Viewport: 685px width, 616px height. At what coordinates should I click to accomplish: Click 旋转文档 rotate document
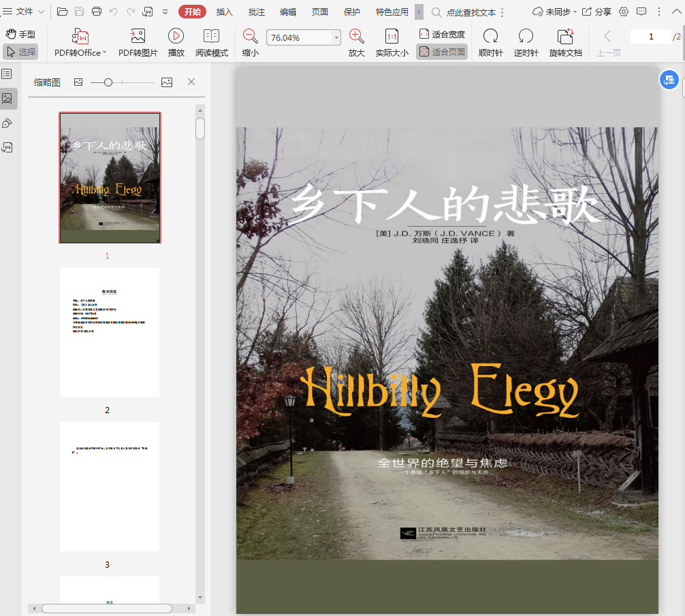(566, 43)
